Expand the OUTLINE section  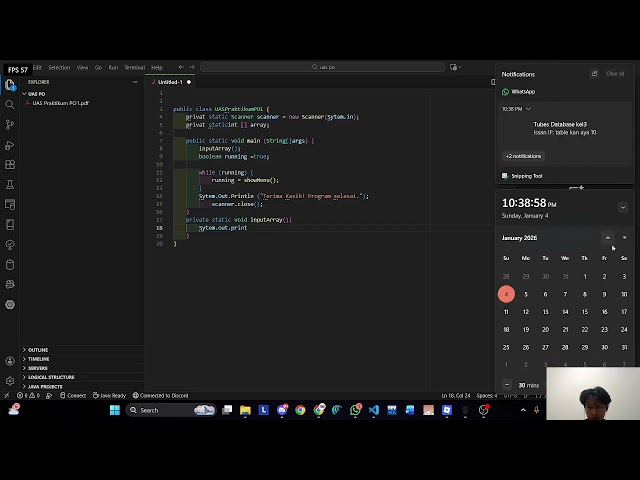(x=38, y=350)
